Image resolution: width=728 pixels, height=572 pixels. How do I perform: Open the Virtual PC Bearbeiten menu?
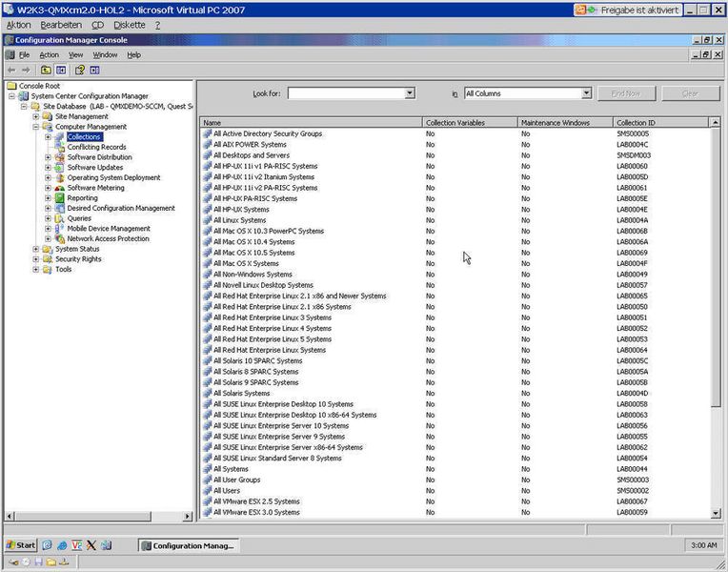61,25
